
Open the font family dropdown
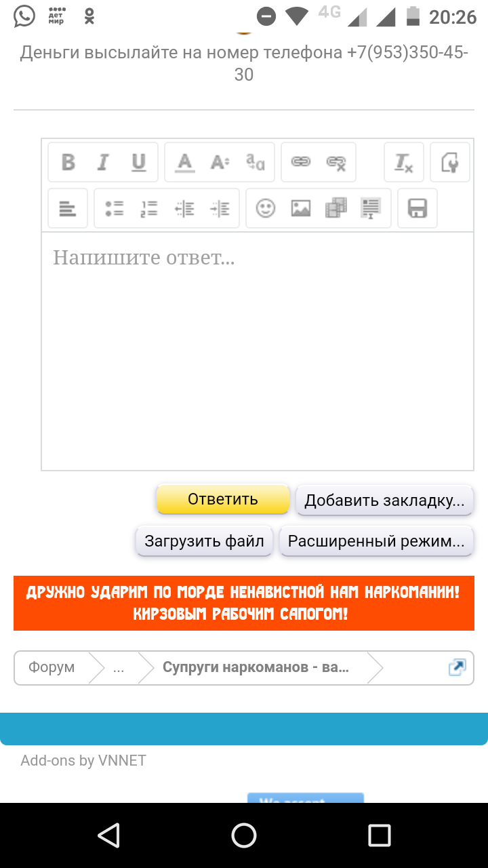[256, 163]
